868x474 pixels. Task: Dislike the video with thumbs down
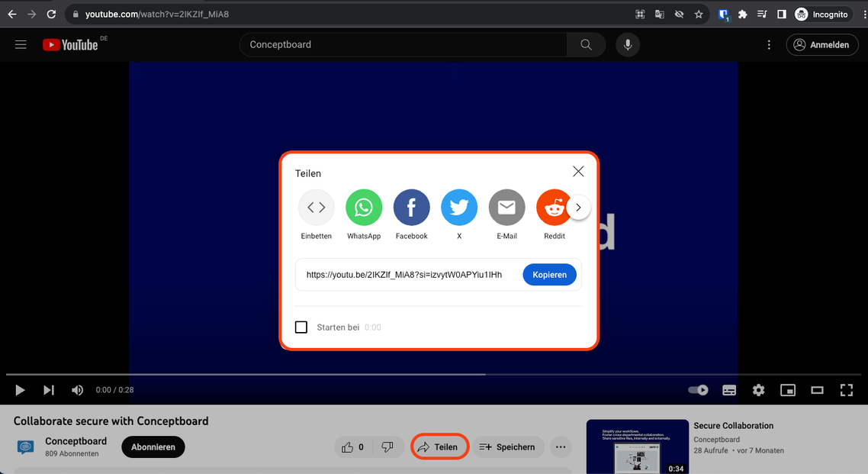pos(387,447)
